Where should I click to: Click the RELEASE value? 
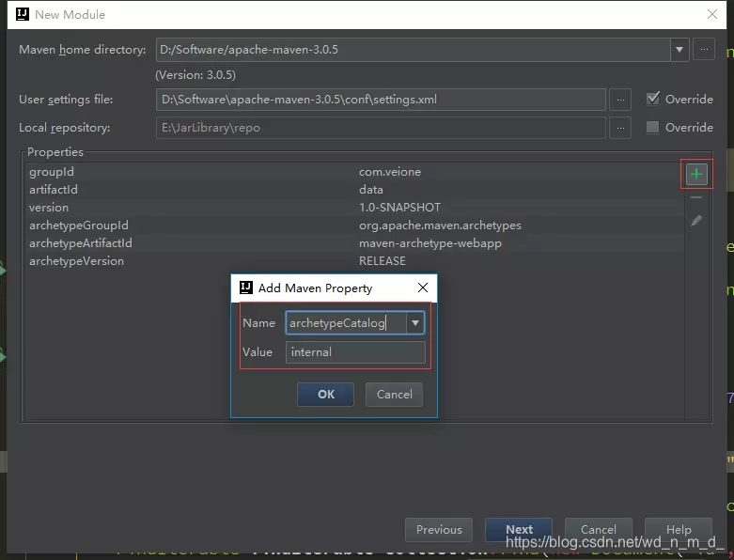click(x=383, y=260)
